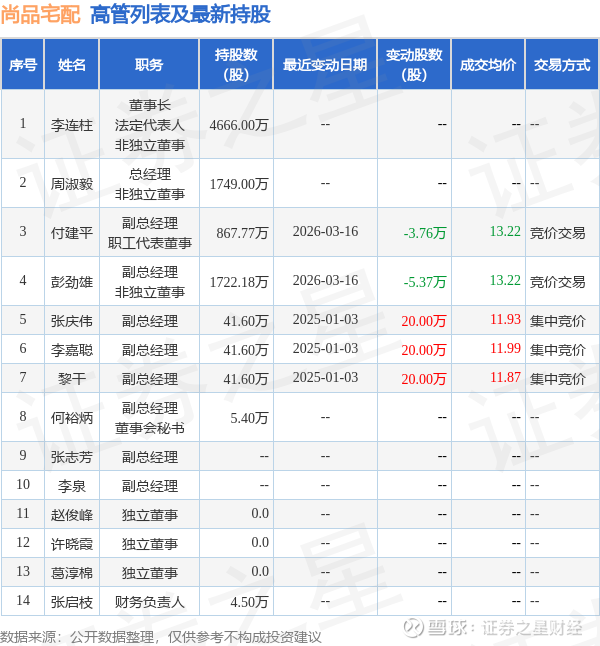This screenshot has width=600, height=646.
Task: Click 黎干's trade method 集中竞价
Action: 558,379
